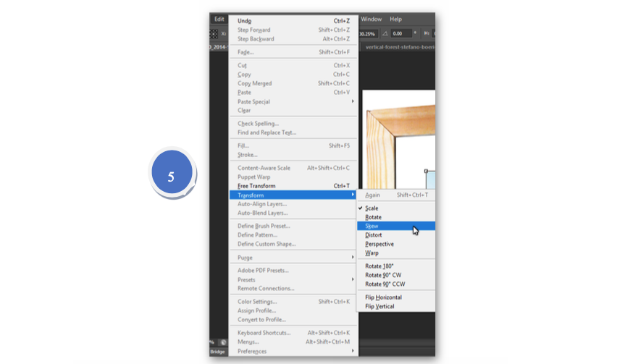Screen dimensions: 617x364
Task: Choose Skew from the Transform submenu
Action: click(372, 226)
